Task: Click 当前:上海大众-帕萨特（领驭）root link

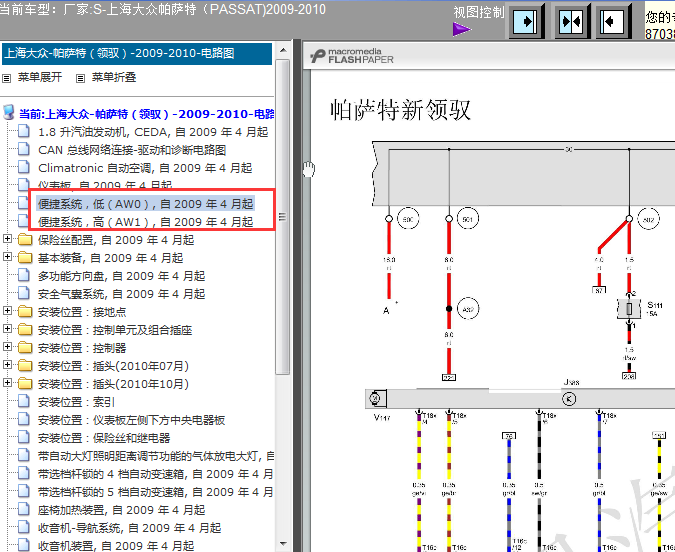Action: (147, 114)
